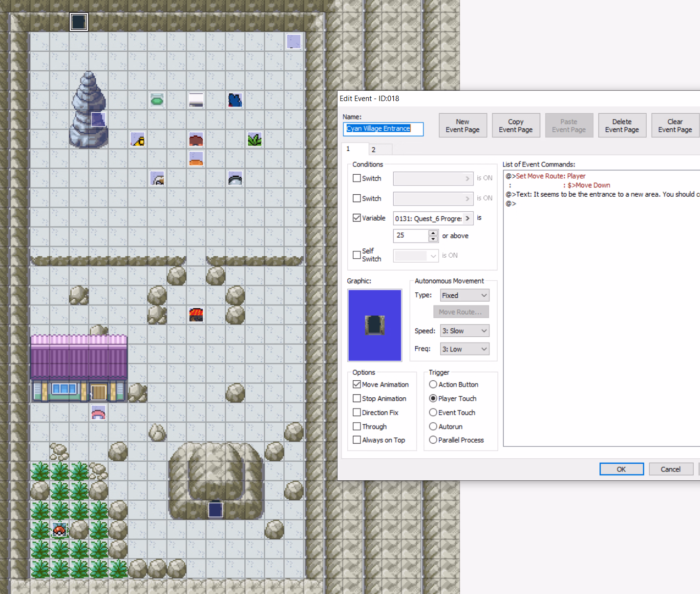Select the Action Button trigger
Image resolution: width=700 pixels, height=594 pixels.
433,385
